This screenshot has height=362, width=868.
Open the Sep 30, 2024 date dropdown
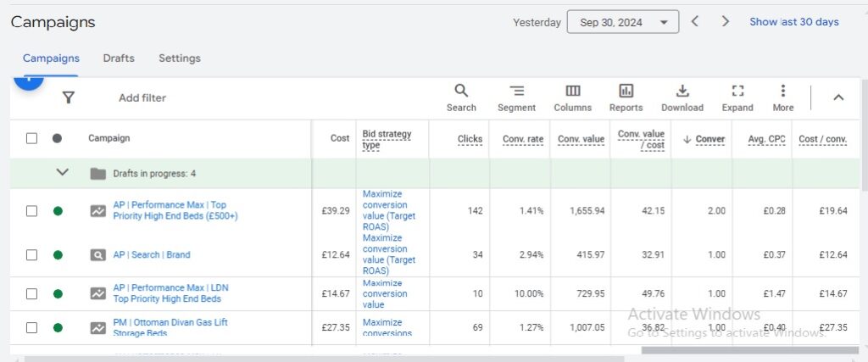pyautogui.click(x=622, y=22)
